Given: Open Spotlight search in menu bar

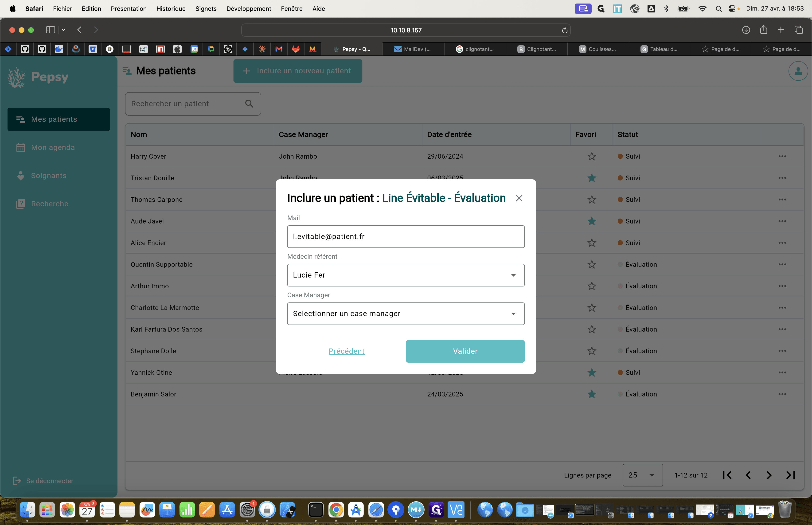Looking at the screenshot, I should [718, 8].
